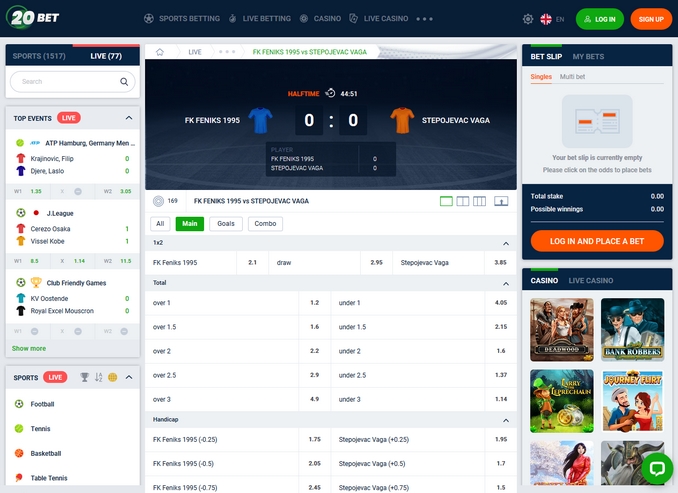Viewport: 678px width, 493px height.
Task: Select single-column market layout icon
Action: 446,201
